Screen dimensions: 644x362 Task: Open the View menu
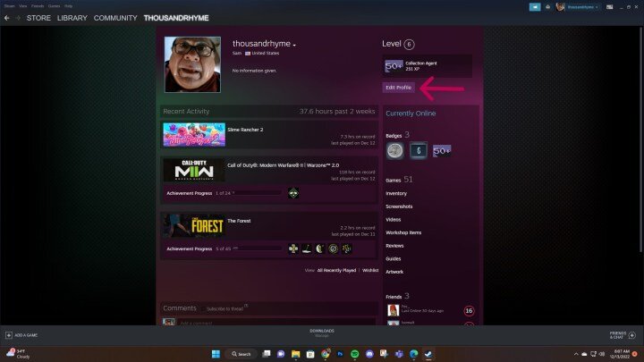(x=23, y=6)
